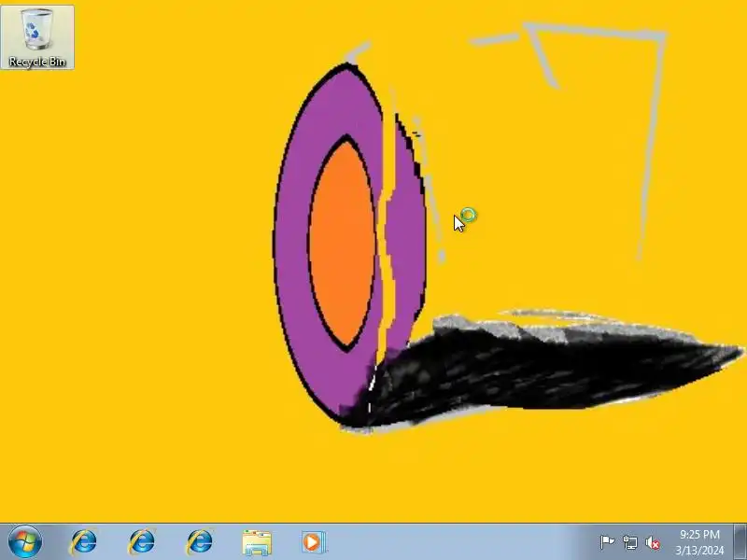Click the Show desktop button strip

click(740, 541)
